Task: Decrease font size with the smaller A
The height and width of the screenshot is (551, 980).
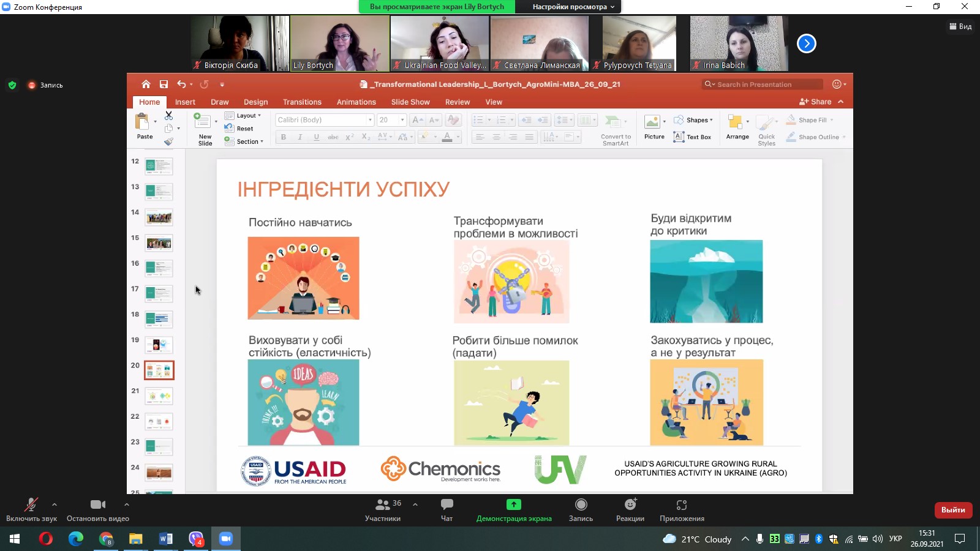Action: pos(434,120)
